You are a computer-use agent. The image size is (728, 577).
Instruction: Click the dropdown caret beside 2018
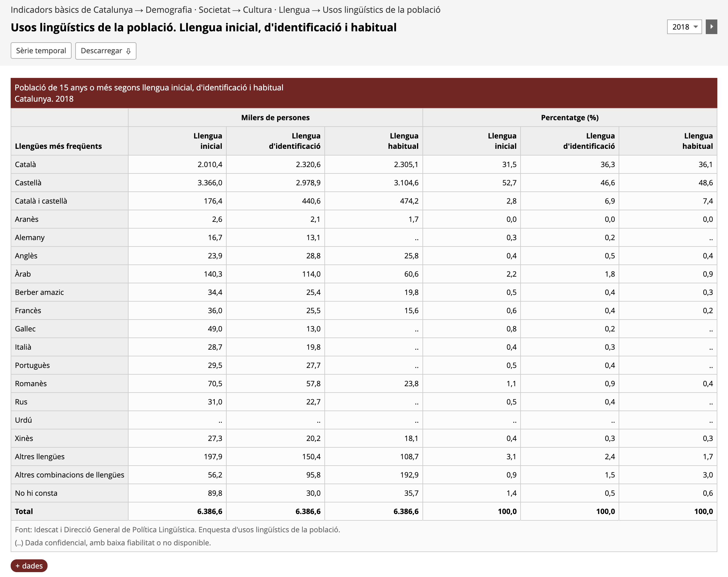(696, 27)
